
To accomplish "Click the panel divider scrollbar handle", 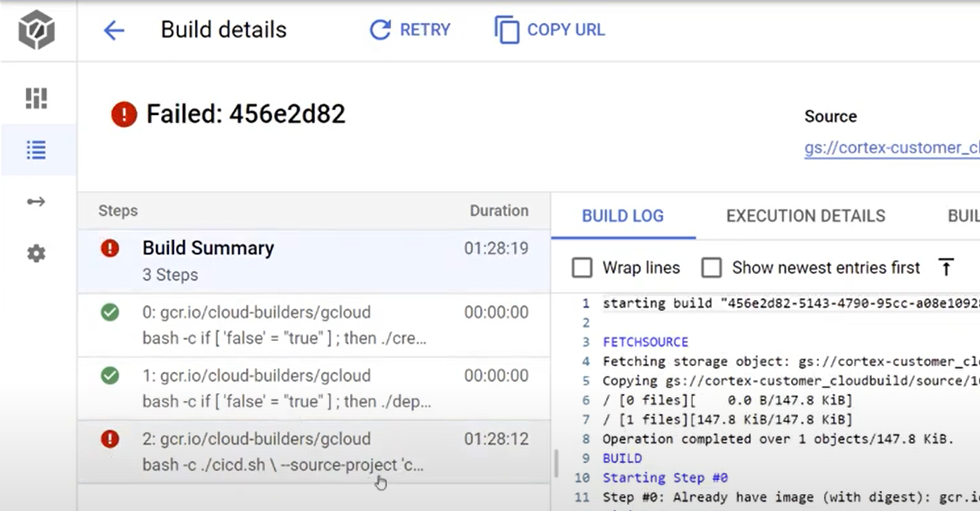I will pyautogui.click(x=555, y=463).
